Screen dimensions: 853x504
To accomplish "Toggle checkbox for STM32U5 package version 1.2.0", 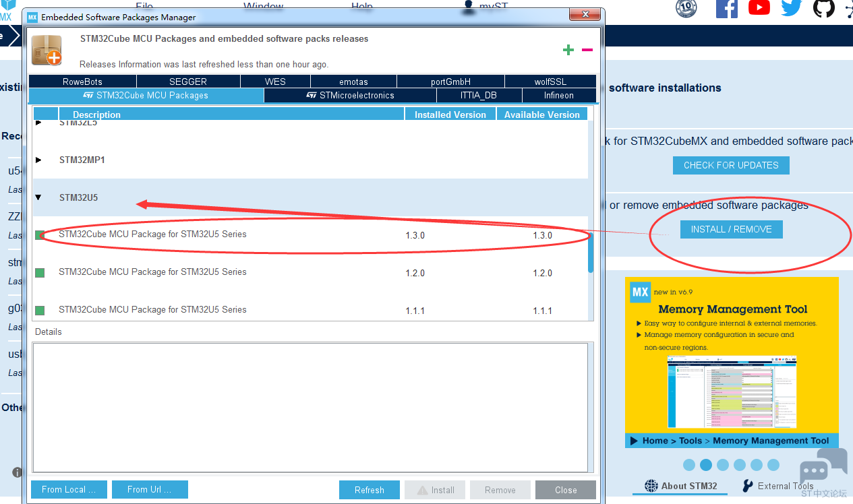I will 40,273.
